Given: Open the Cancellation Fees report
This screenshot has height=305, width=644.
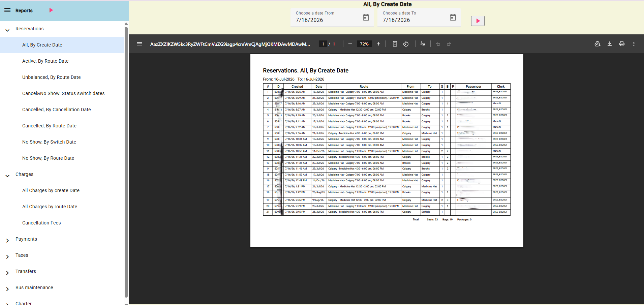Looking at the screenshot, I should [62, 223].
